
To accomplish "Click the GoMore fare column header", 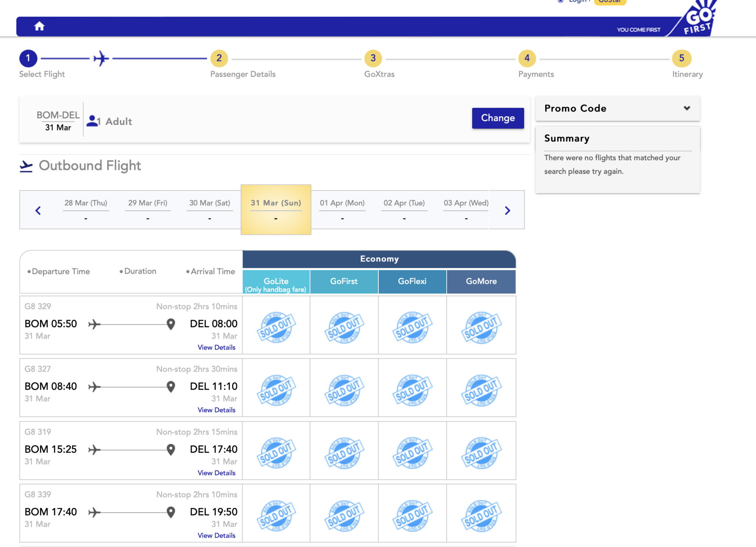I will pyautogui.click(x=481, y=282).
